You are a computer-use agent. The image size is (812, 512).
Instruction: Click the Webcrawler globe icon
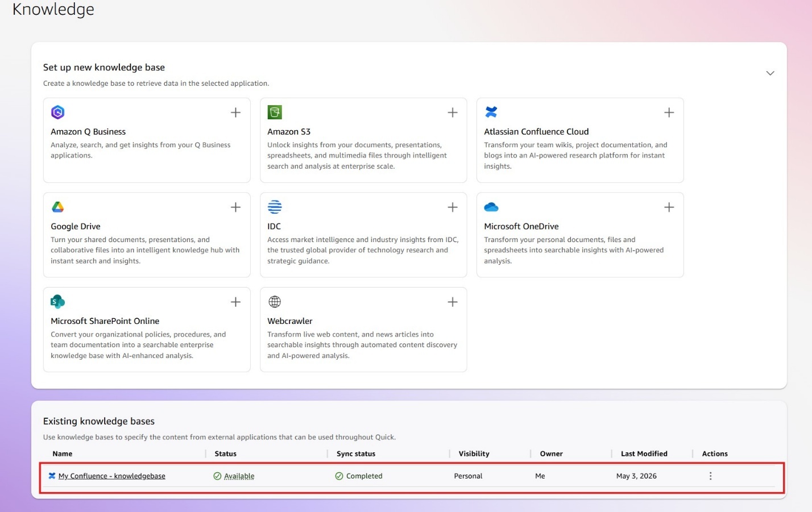(275, 301)
